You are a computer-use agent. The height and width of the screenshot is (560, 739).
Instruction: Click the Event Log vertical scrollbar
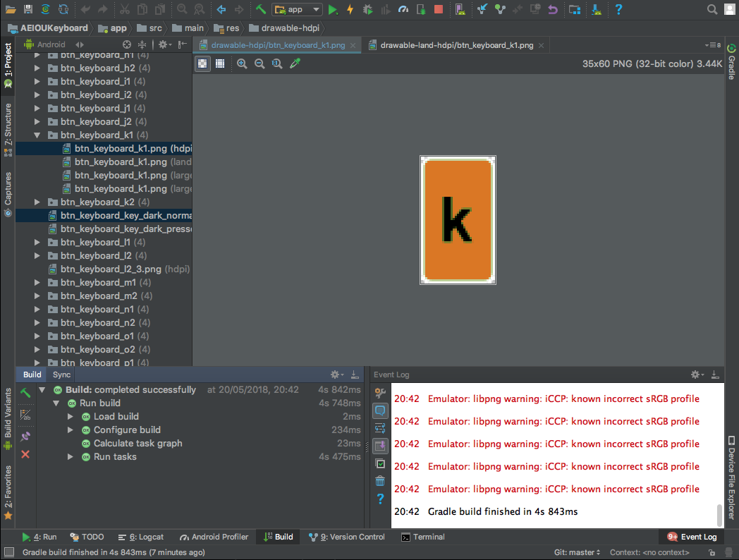point(719,515)
